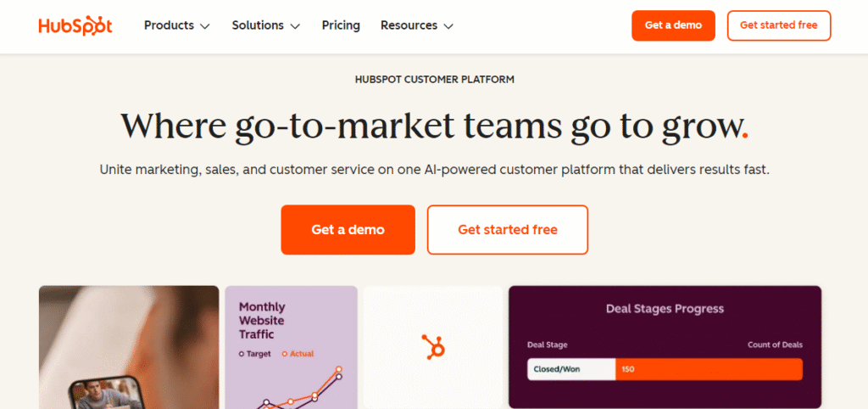868x409 pixels.
Task: Expand the Resources chevron in the navigation
Action: [x=448, y=26]
